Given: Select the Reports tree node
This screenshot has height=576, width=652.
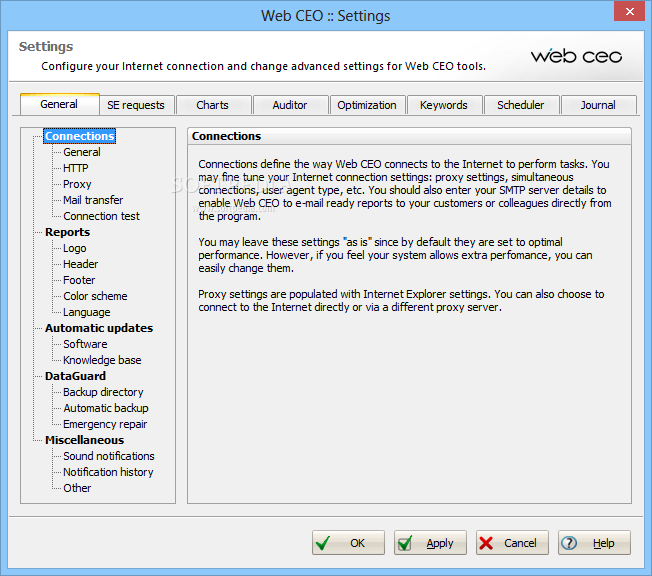Looking at the screenshot, I should pos(67,232).
